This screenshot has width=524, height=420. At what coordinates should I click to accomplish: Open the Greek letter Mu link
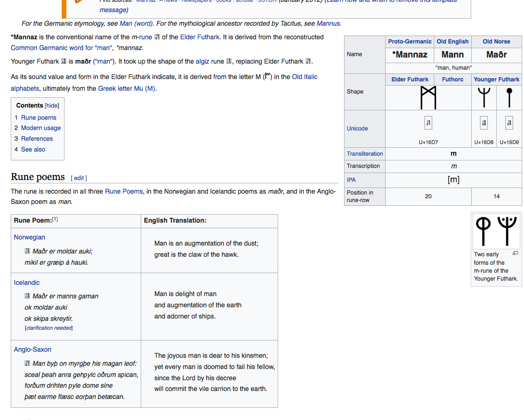(x=126, y=88)
